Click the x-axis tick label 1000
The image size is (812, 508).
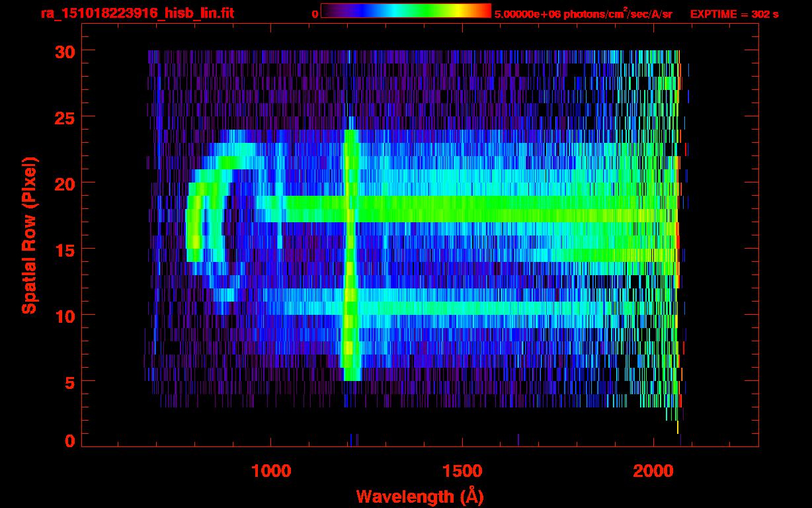270,471
